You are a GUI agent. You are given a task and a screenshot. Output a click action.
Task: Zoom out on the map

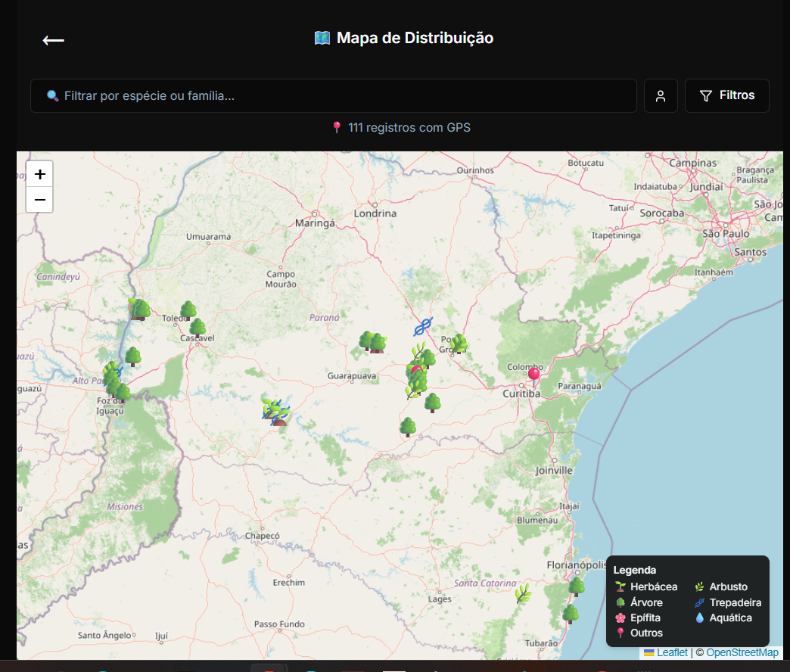40,200
